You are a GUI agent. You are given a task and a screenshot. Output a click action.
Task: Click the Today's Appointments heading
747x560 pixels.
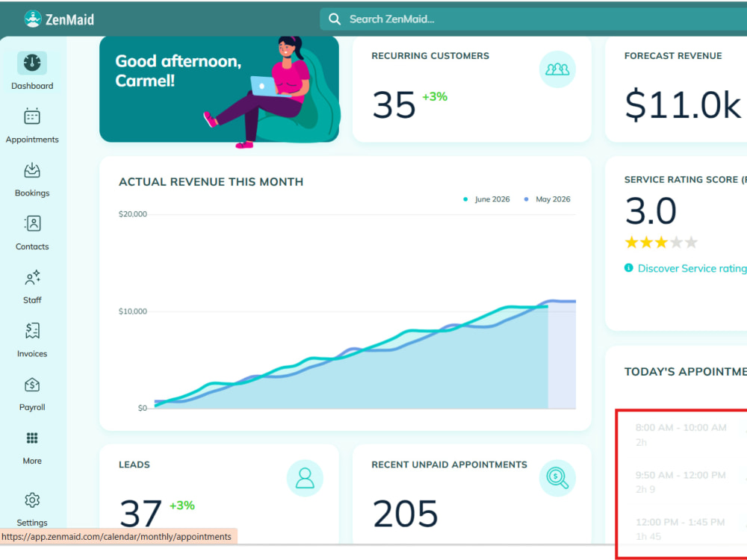pyautogui.click(x=686, y=372)
